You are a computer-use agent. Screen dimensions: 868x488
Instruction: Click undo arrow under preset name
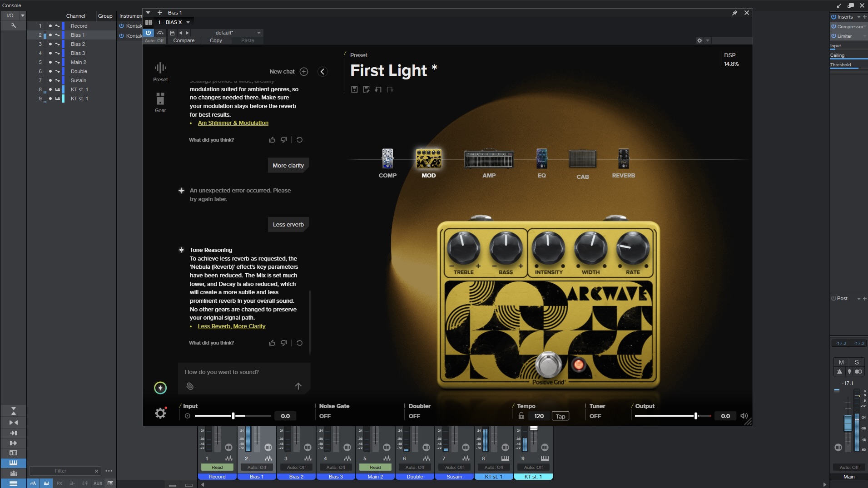pos(378,89)
